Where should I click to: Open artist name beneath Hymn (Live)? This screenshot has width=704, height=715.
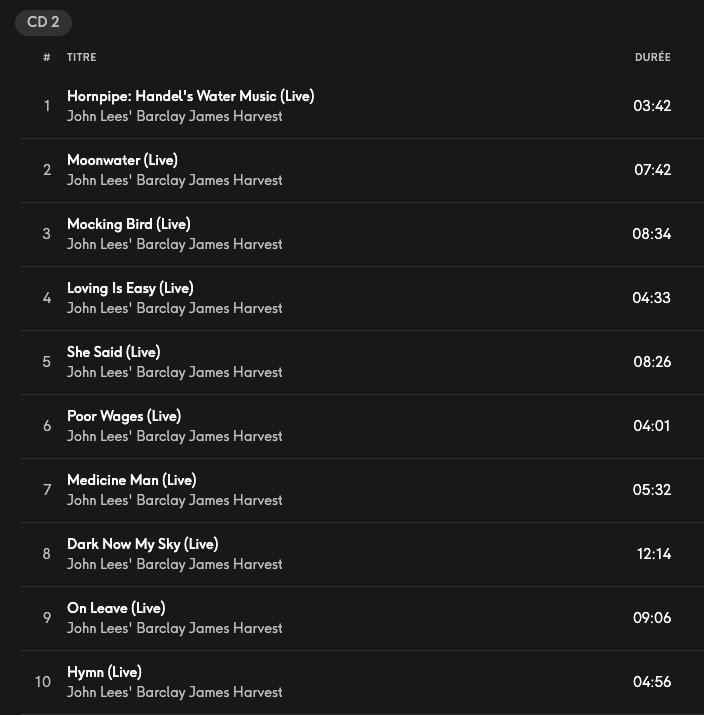point(174,692)
